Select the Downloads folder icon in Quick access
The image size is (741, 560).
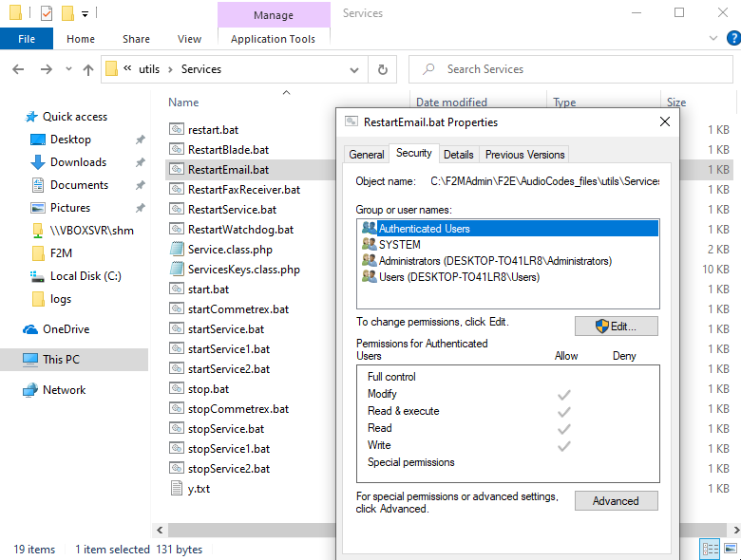38,162
